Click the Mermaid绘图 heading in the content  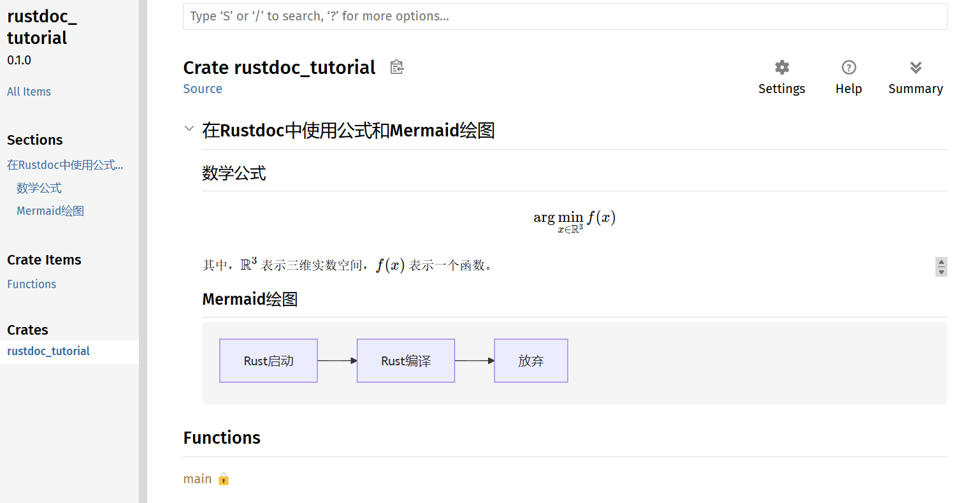coord(250,299)
